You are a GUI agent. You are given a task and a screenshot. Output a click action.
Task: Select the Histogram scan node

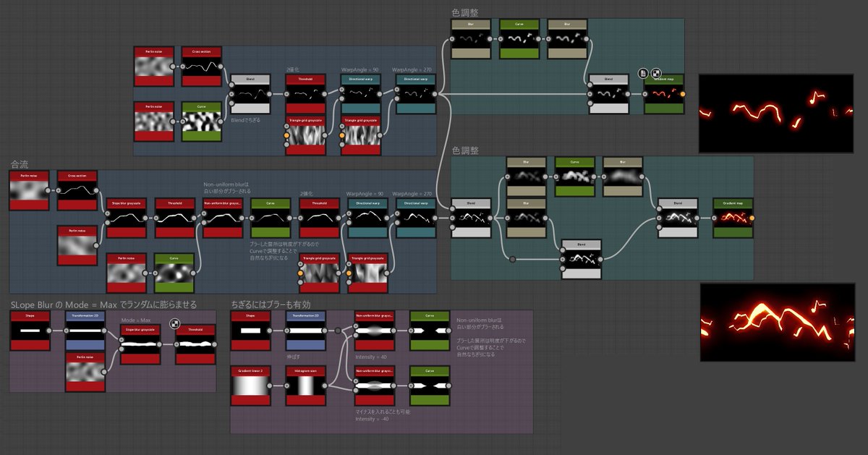305,386
